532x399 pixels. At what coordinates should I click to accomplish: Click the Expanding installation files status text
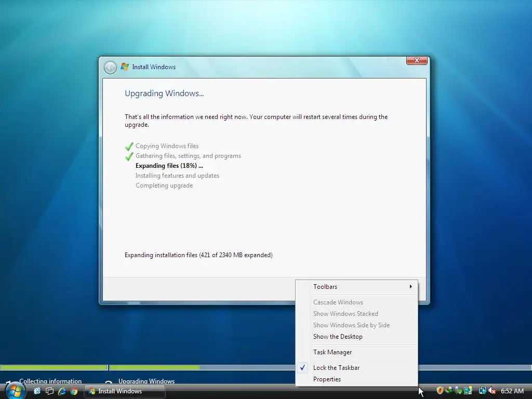tap(198, 255)
